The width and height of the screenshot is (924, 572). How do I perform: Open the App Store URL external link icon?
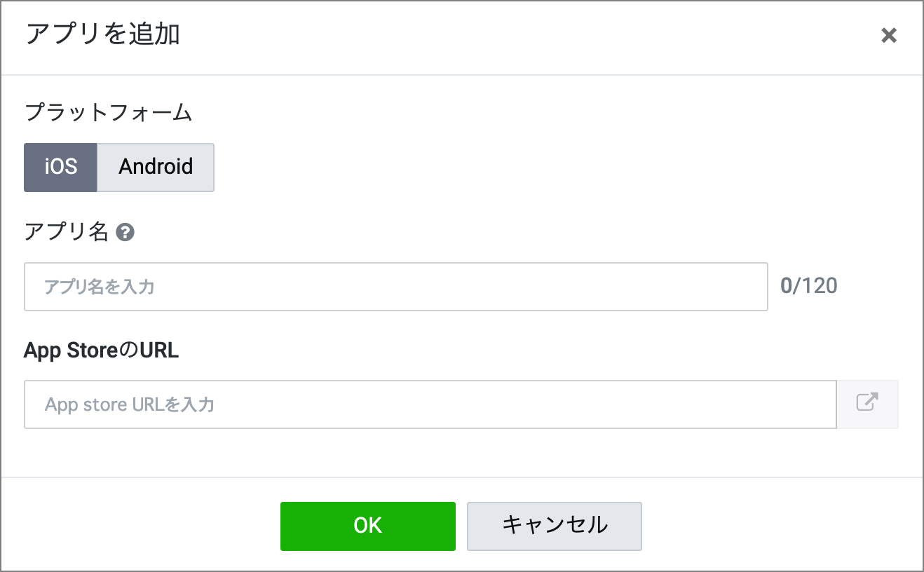click(x=867, y=404)
